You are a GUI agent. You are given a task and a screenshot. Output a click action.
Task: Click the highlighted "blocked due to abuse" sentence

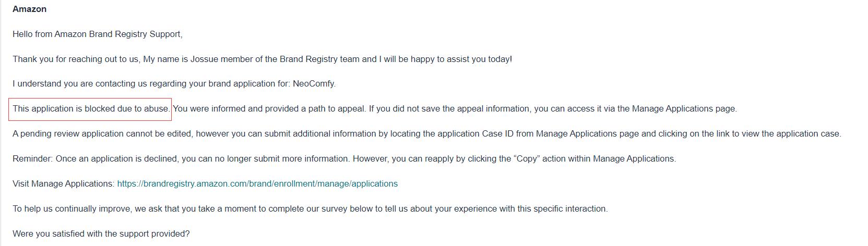91,109
